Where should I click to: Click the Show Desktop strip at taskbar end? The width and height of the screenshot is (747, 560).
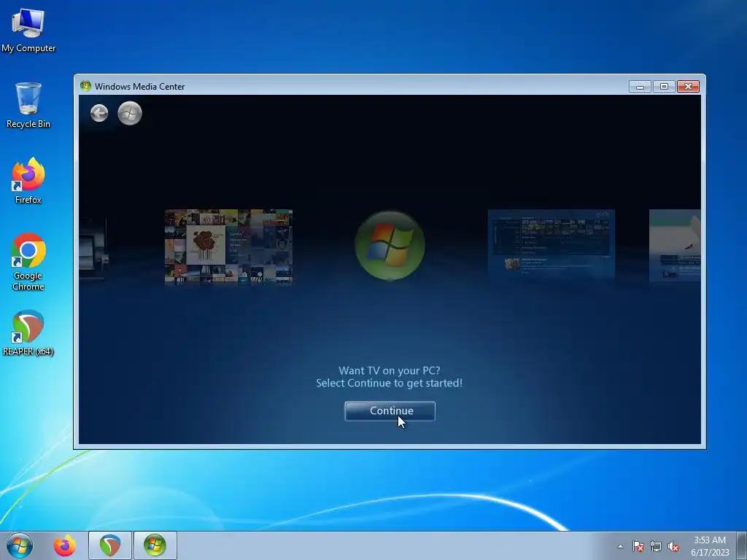[x=742, y=545]
